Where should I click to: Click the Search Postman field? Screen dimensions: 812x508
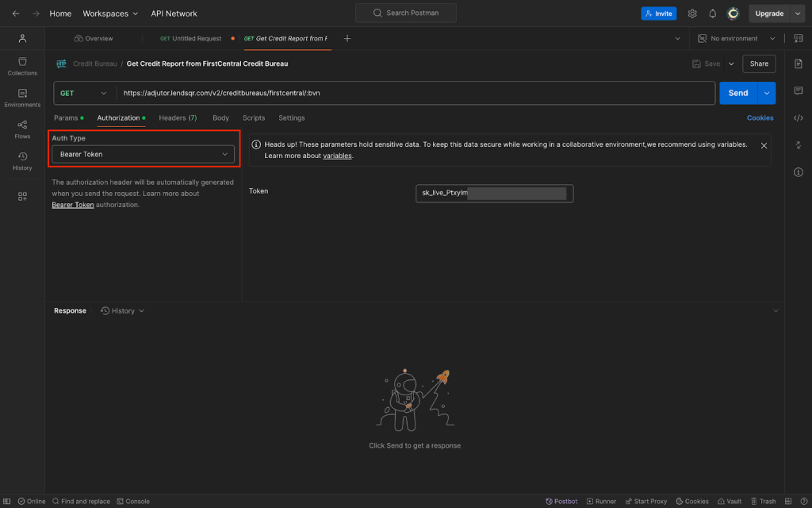[x=406, y=13]
